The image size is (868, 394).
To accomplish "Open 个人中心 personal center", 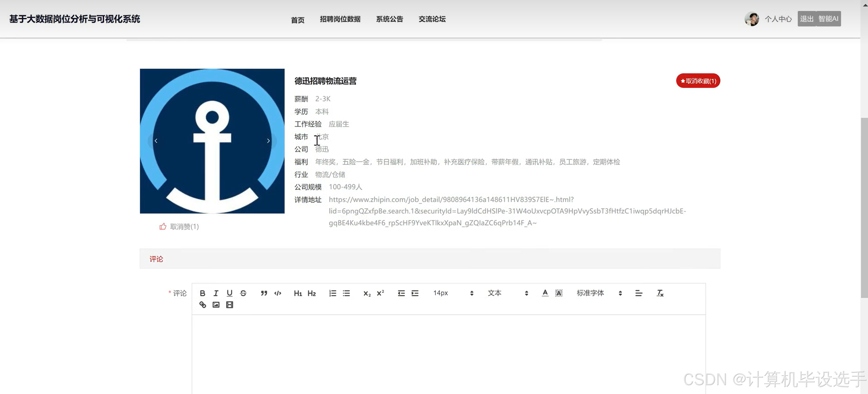I will (x=778, y=19).
